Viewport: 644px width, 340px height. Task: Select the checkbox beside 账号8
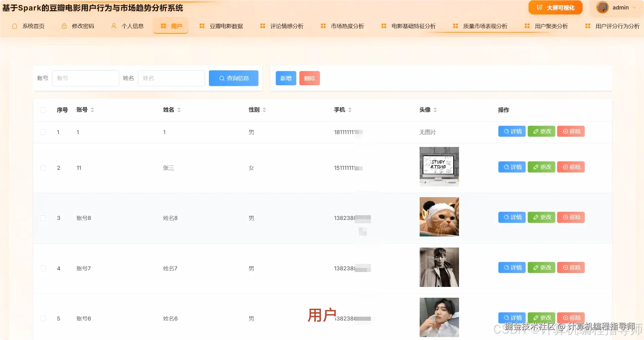tap(43, 218)
